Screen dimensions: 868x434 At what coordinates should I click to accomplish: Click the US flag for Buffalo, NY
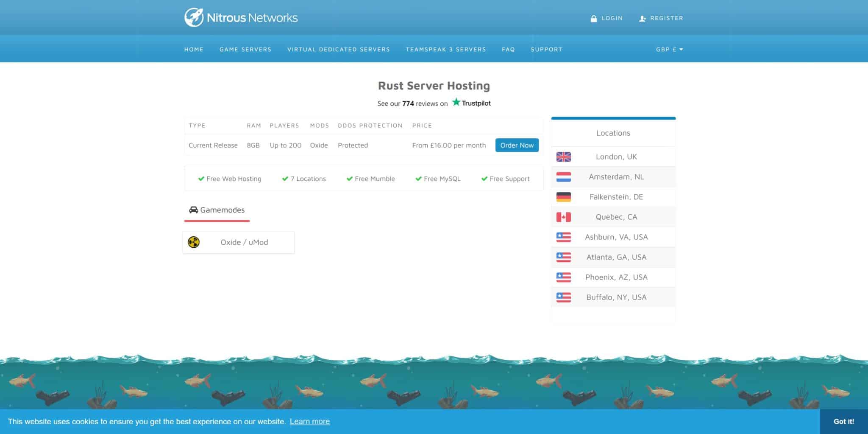point(563,297)
